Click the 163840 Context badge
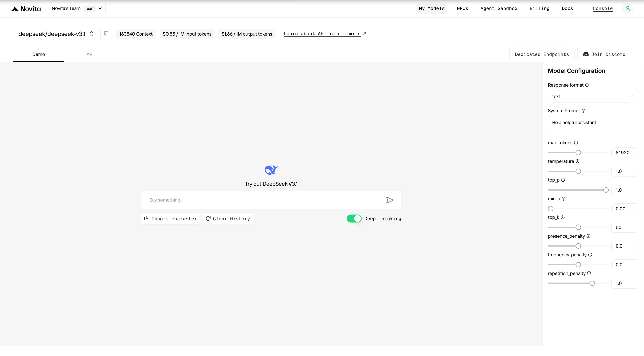Viewport: 644px width, 356px height. tap(136, 34)
